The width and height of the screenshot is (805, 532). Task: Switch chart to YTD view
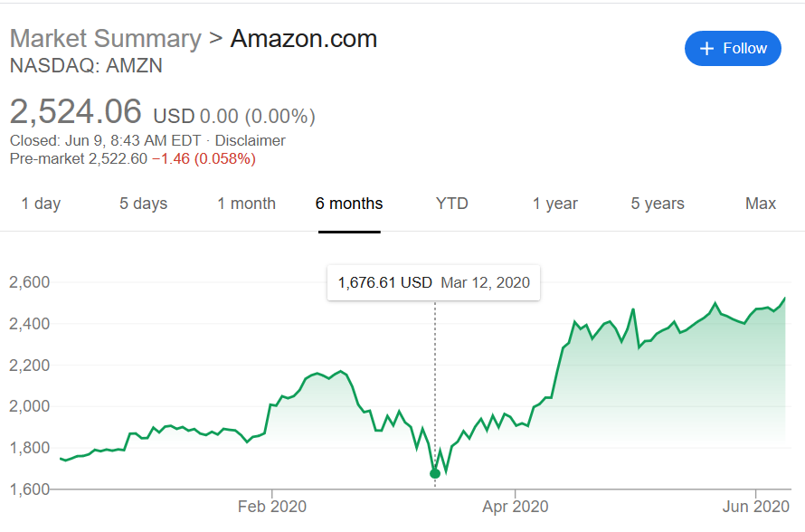[x=451, y=204]
